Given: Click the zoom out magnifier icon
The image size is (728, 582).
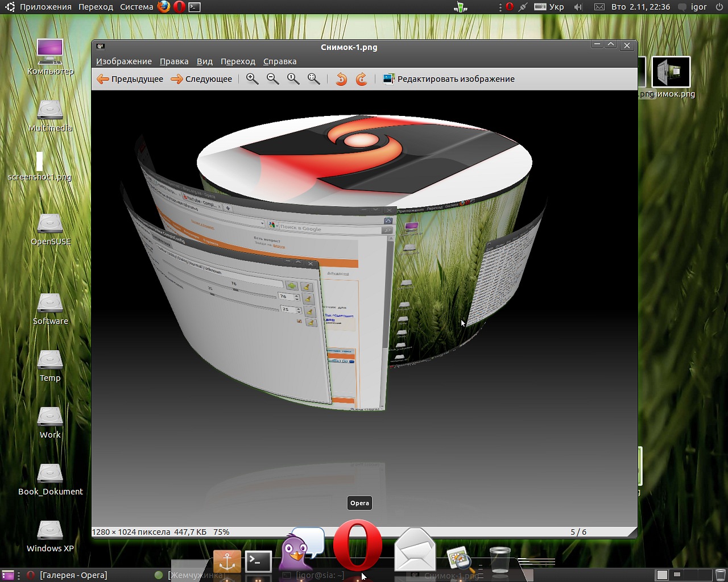Looking at the screenshot, I should (x=273, y=79).
